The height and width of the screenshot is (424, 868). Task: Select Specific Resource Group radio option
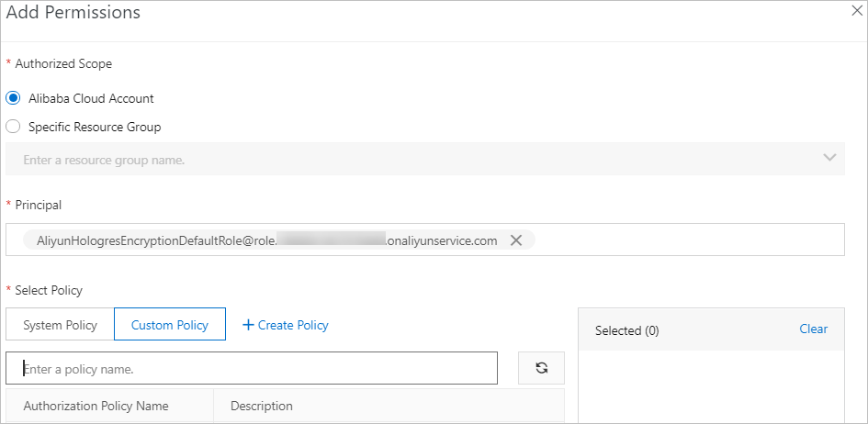click(13, 127)
